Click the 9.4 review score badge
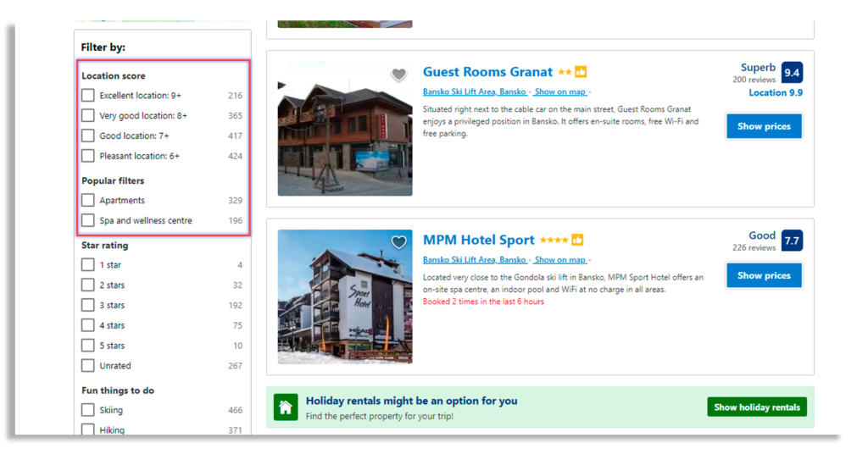Viewport: 868px width, 454px height. (x=792, y=72)
